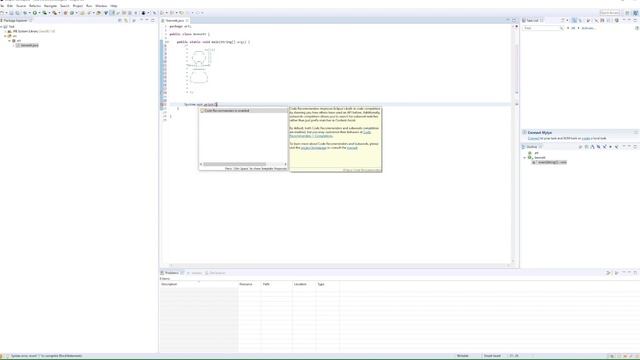The width and height of the screenshot is (640, 360).
Task: Select the package item in Outline
Action: [533, 153]
